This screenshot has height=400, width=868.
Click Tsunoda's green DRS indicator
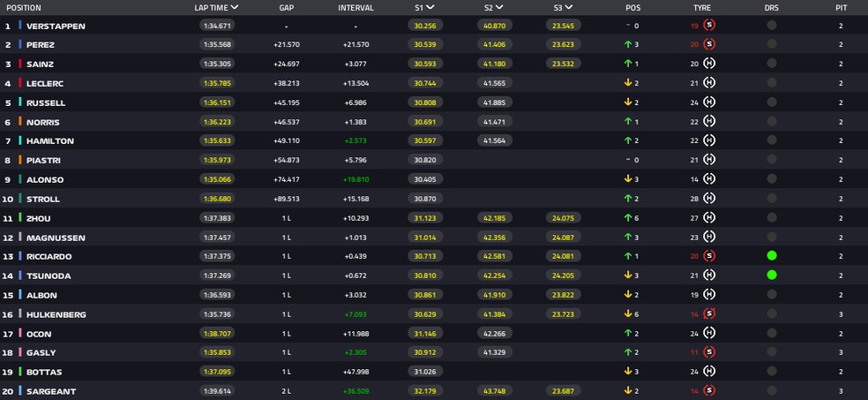tap(772, 275)
